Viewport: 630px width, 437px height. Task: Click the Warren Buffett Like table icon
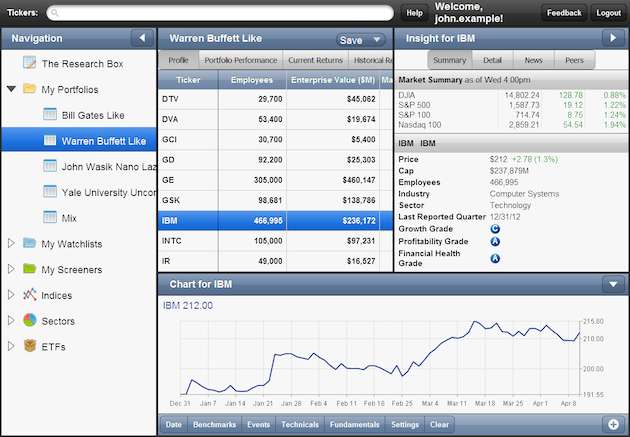tap(50, 140)
